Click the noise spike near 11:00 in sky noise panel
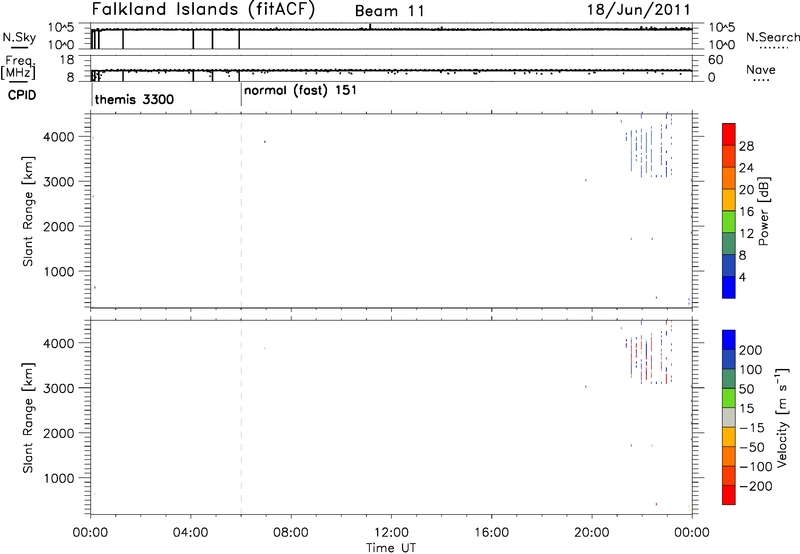The width and height of the screenshot is (800, 554). (370, 27)
